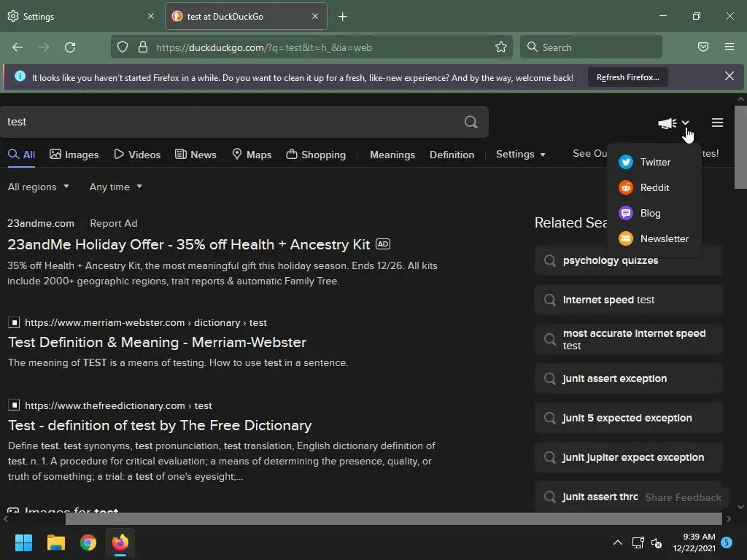Switch to the Settings browser tab
The width and height of the screenshot is (747, 560).
point(81,16)
